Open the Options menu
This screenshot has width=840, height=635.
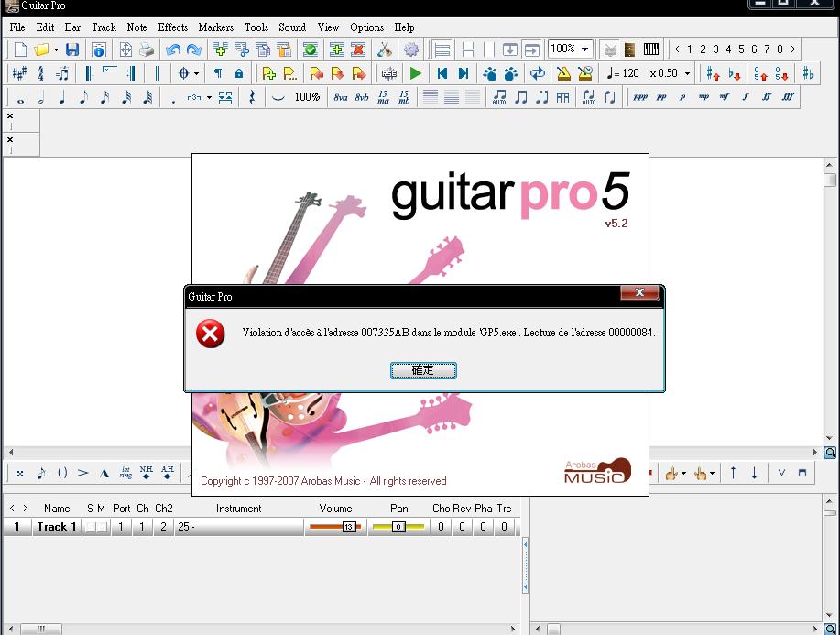[x=367, y=27]
